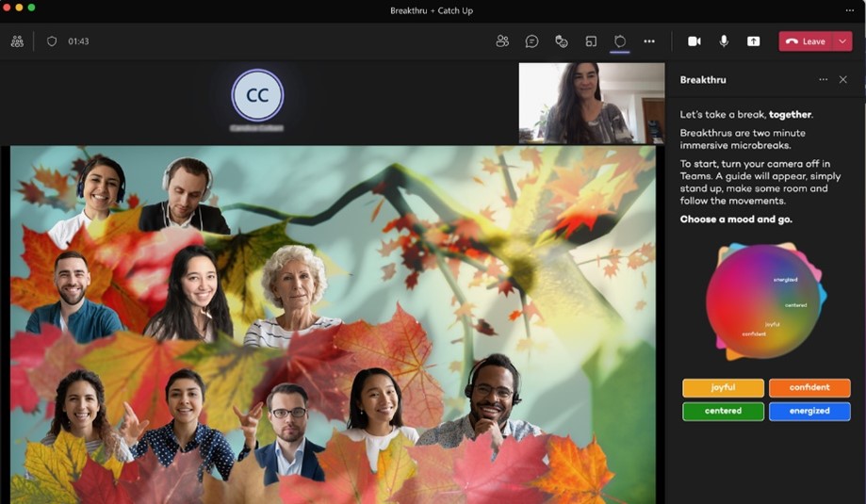Select the self-view video thumbnail

point(591,103)
